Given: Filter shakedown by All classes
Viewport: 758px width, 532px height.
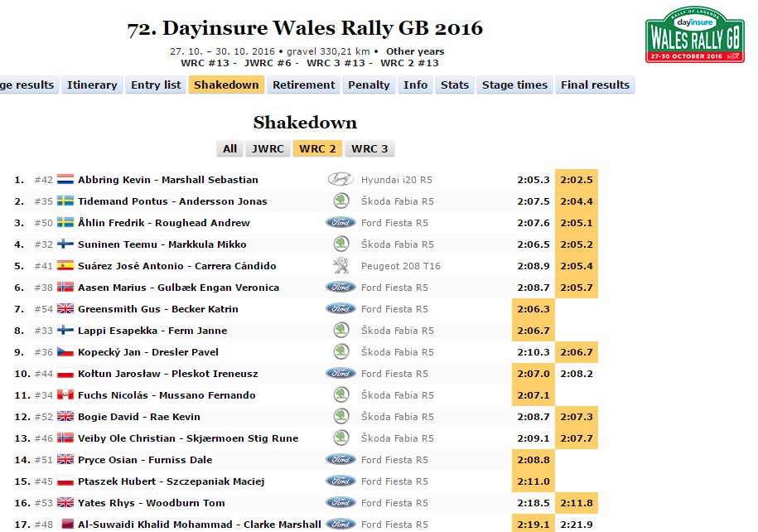Looking at the screenshot, I should (x=230, y=148).
